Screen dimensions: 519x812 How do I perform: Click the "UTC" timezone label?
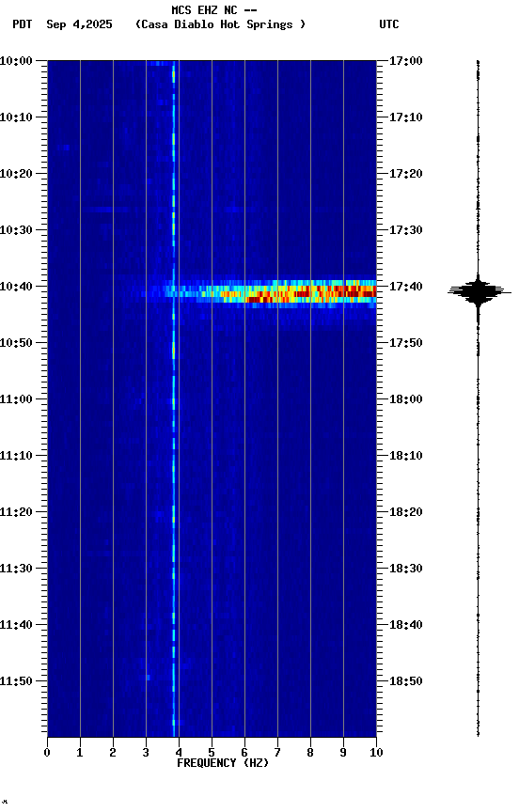(x=389, y=24)
